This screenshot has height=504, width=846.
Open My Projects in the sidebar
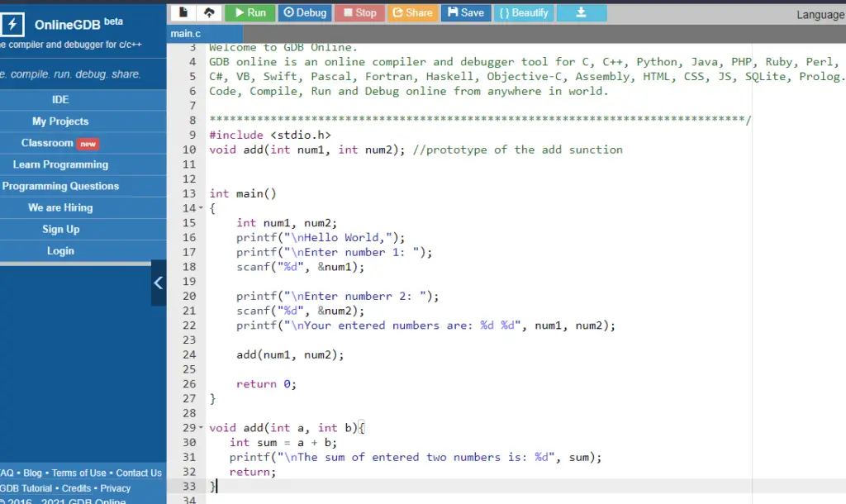(60, 121)
